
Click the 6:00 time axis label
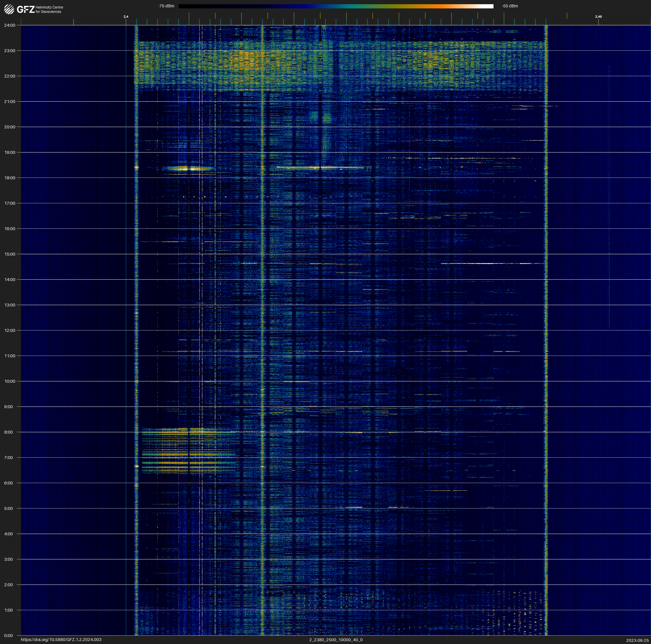click(x=8, y=483)
